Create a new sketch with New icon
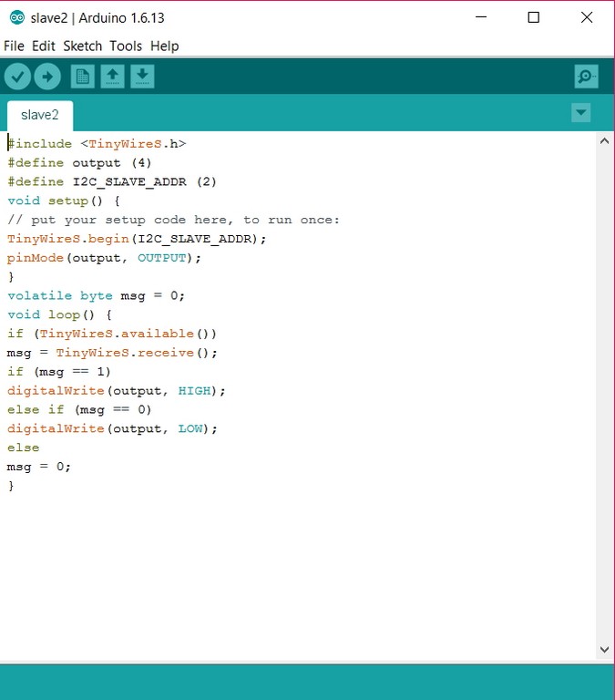The width and height of the screenshot is (615, 700). coord(83,77)
